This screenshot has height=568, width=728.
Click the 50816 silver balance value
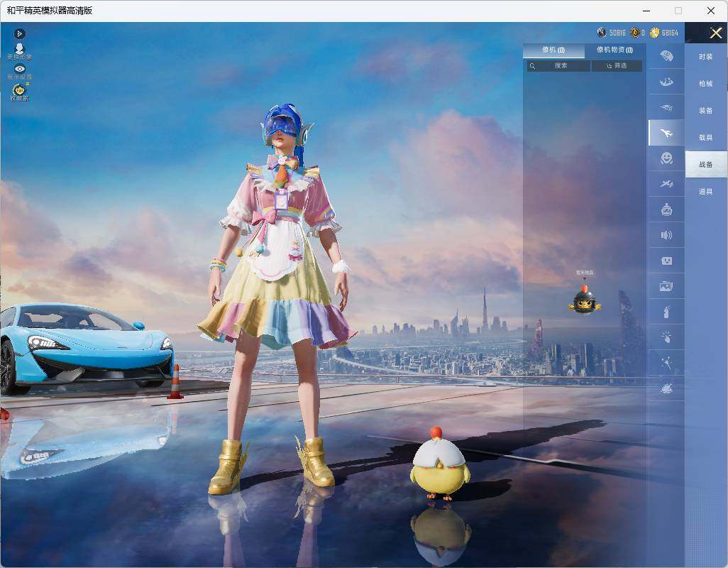pyautogui.click(x=617, y=33)
